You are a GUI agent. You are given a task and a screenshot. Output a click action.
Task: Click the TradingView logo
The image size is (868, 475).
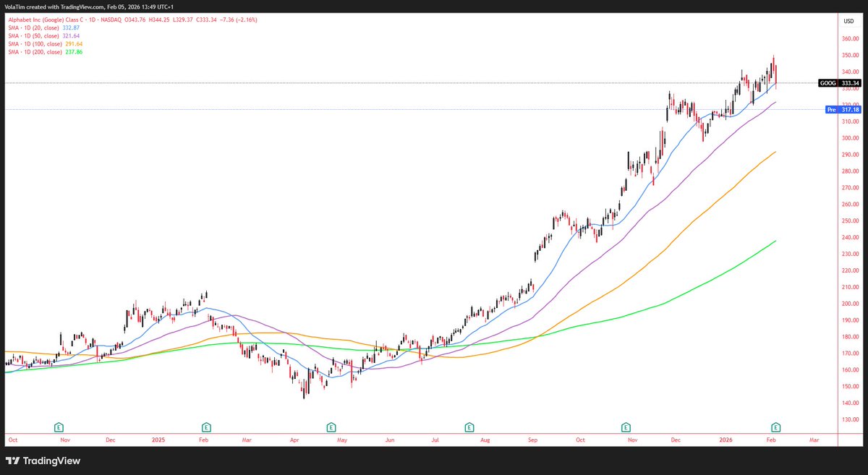click(x=43, y=461)
